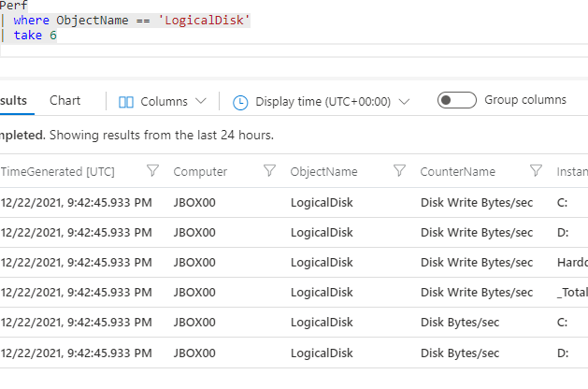Screen dimensions: 588x389
Task: Select the _Total row's LogicalDisk cell
Action: (x=322, y=293)
